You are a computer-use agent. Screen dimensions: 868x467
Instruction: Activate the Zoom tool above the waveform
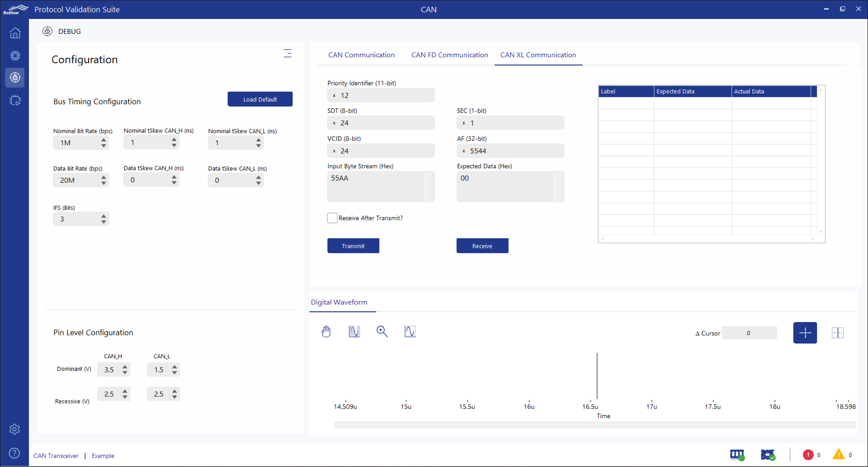(382, 331)
